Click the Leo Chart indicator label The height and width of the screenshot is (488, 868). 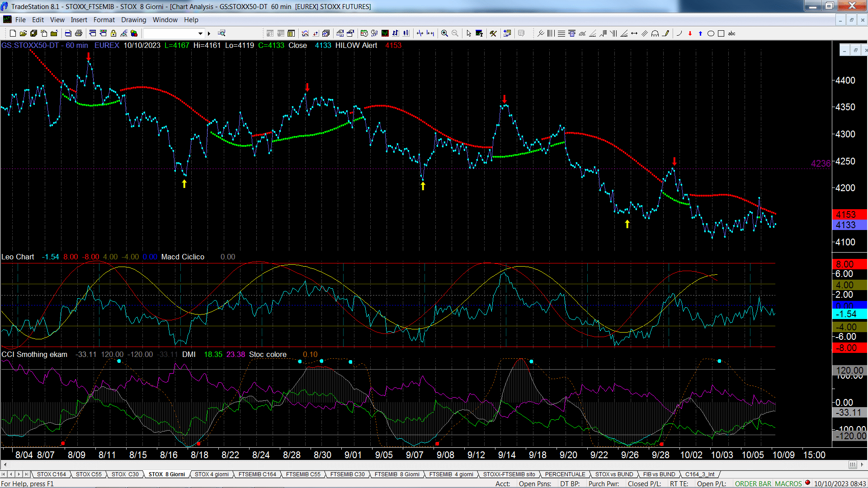coord(18,257)
